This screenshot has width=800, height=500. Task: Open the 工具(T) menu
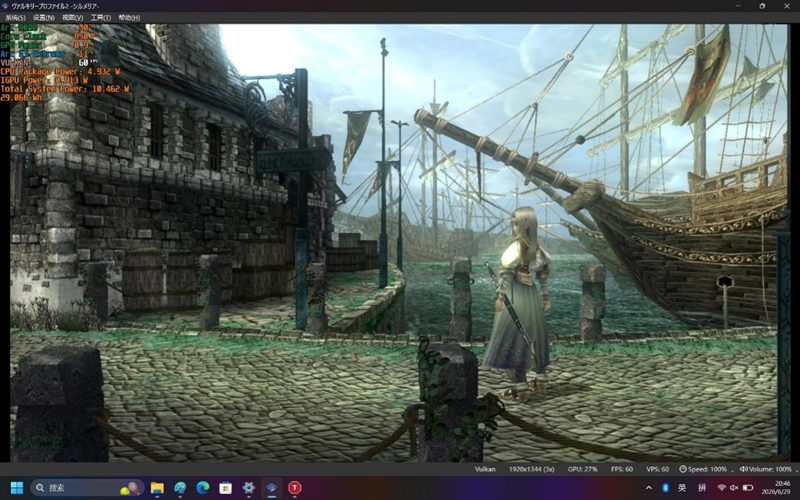pos(101,17)
